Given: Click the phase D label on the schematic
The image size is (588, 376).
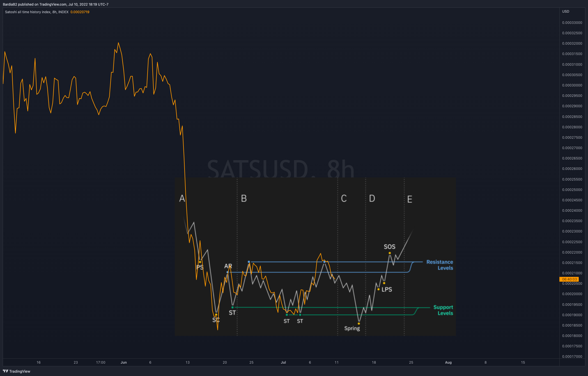Looking at the screenshot, I should [372, 199].
